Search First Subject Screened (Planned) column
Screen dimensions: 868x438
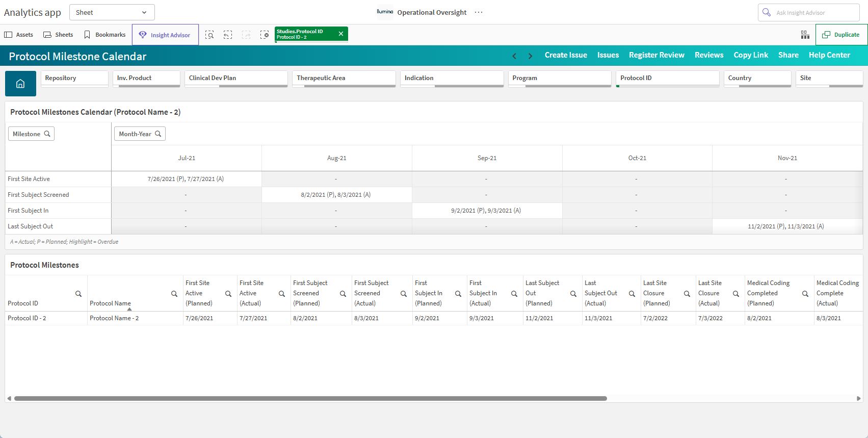click(x=343, y=294)
